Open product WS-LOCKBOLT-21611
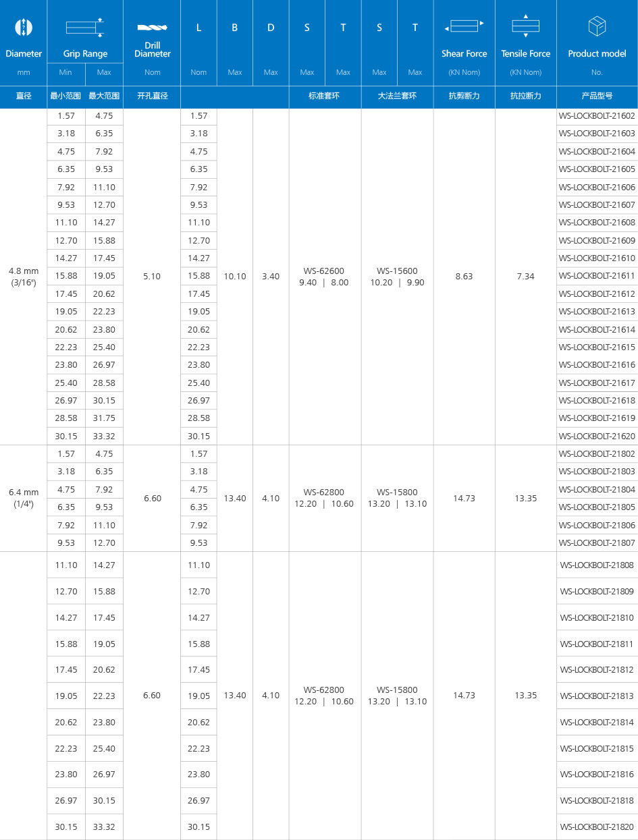Image resolution: width=638 pixels, height=840 pixels. [x=597, y=276]
